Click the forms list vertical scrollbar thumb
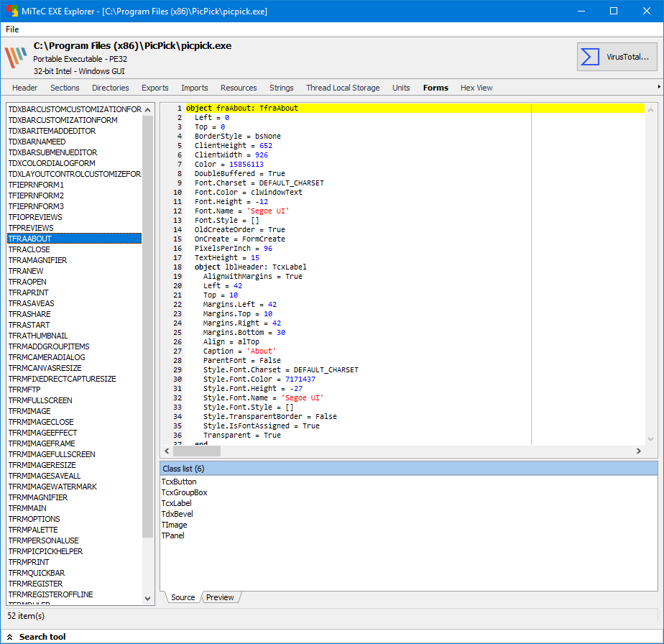This screenshot has height=644, width=664. pyautogui.click(x=147, y=326)
